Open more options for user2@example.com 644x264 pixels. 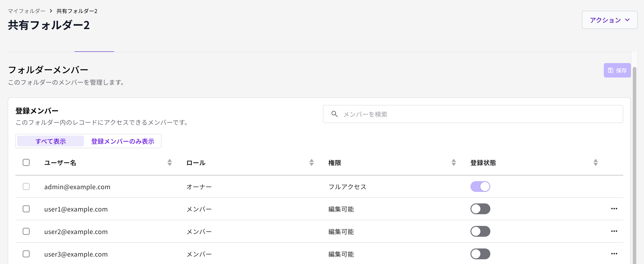point(614,231)
